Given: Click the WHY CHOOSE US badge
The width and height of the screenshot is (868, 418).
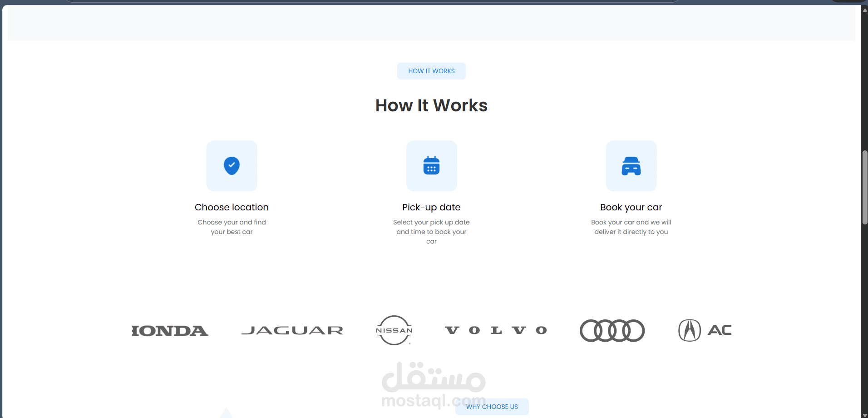Looking at the screenshot, I should pos(492,407).
